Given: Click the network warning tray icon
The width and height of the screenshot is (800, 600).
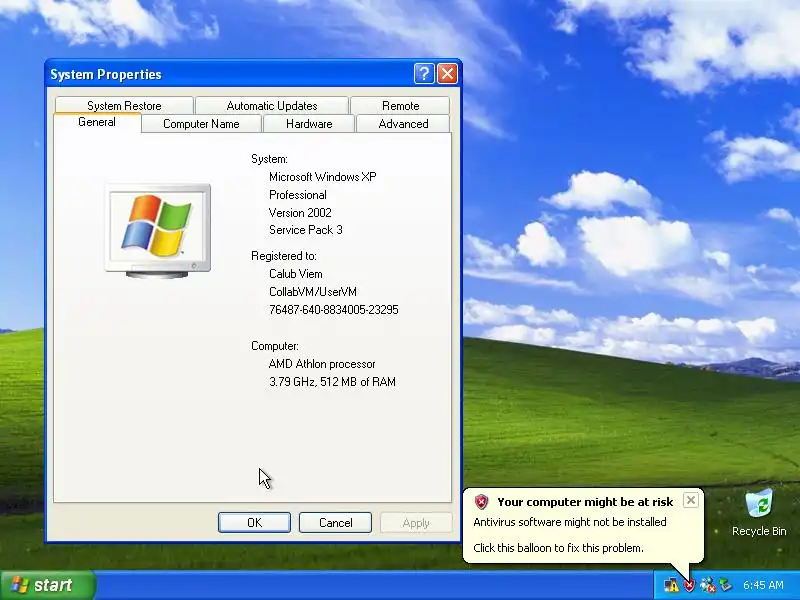Looking at the screenshot, I should (671, 585).
